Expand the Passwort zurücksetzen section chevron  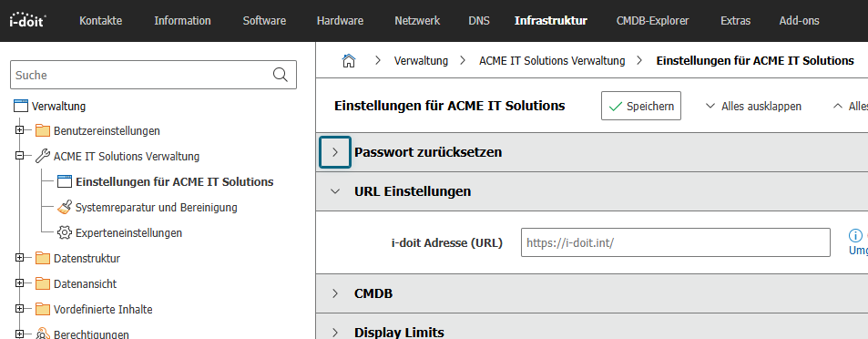point(335,152)
